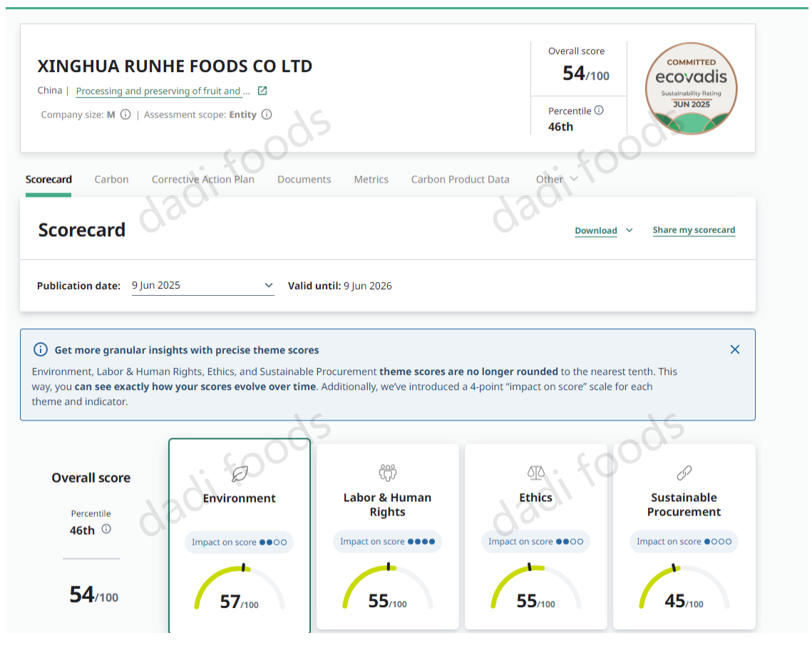Click the EcoVadis Committed badge
812x648 pixels.
click(x=691, y=88)
